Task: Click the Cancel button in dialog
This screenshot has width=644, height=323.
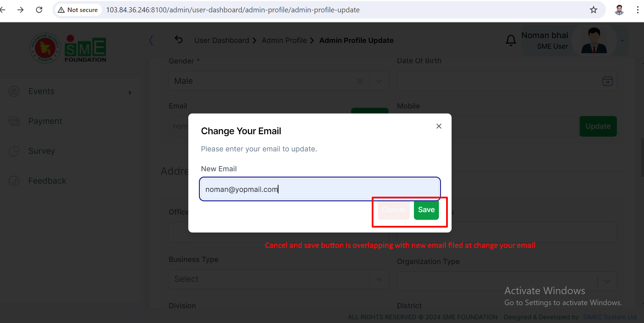Action: tap(394, 210)
